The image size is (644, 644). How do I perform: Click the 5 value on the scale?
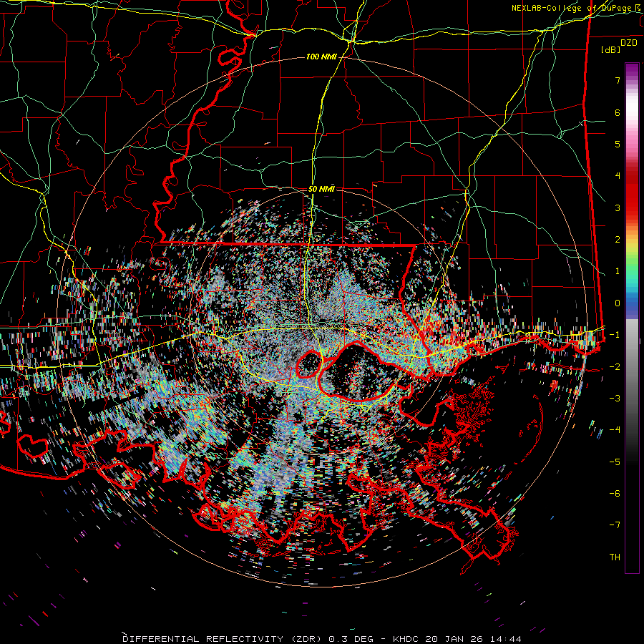pyautogui.click(x=618, y=144)
